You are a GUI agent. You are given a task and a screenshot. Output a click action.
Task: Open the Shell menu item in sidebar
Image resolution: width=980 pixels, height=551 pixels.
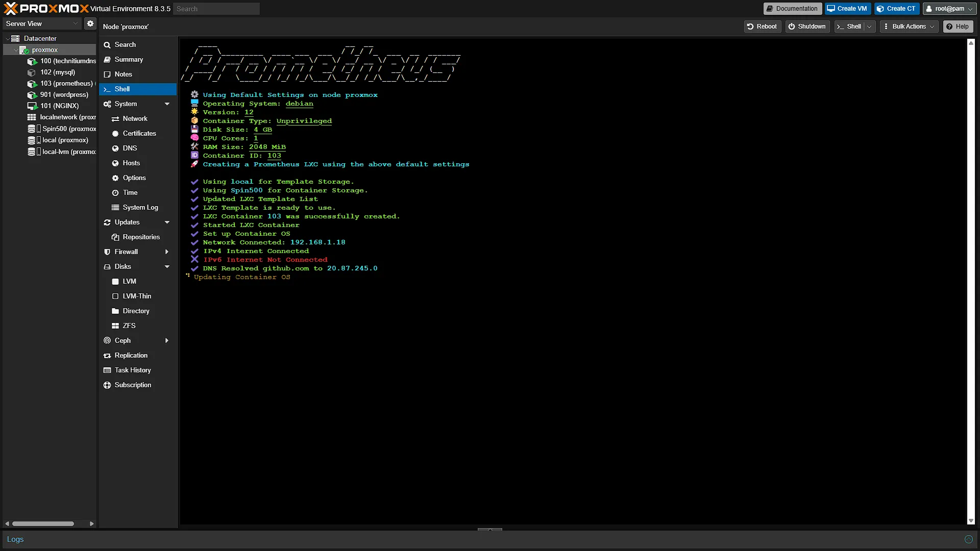[138, 89]
